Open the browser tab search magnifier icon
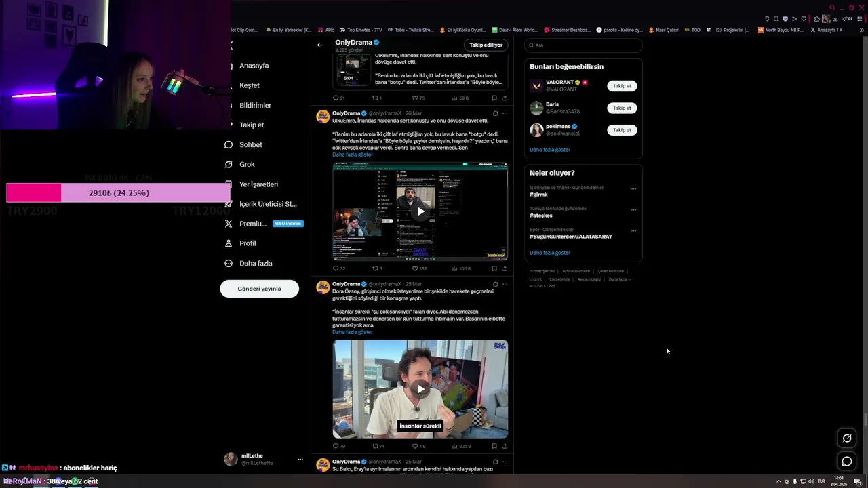 (832, 8)
